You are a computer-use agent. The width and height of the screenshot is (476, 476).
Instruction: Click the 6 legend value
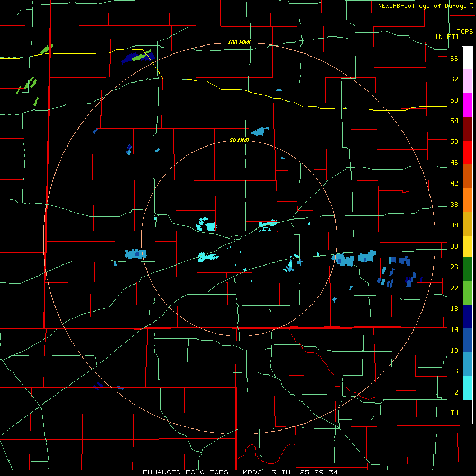[456, 371]
